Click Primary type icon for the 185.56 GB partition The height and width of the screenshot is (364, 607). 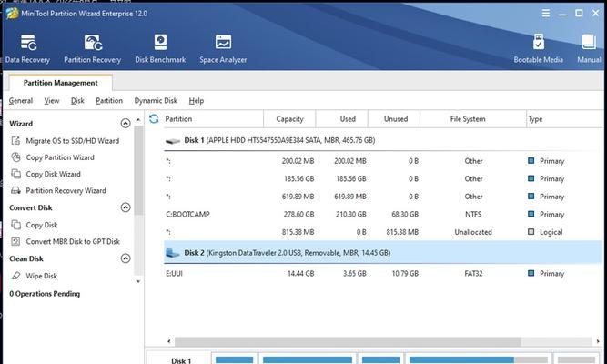click(531, 178)
